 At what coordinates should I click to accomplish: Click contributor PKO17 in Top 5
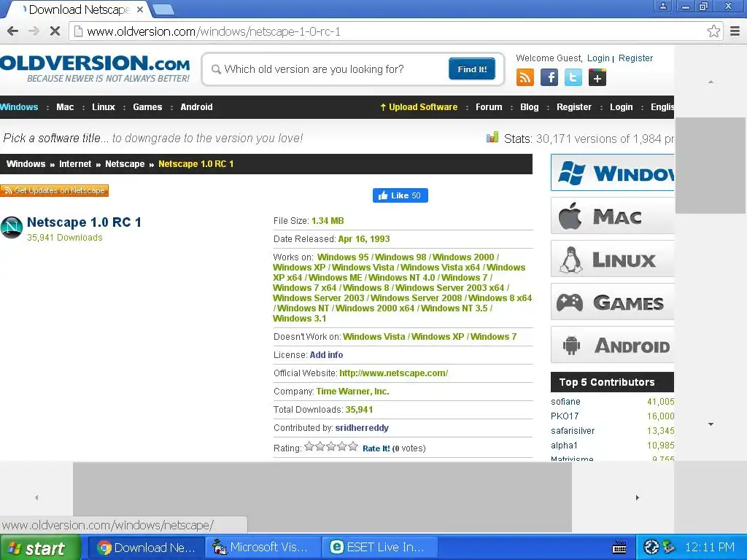click(565, 416)
